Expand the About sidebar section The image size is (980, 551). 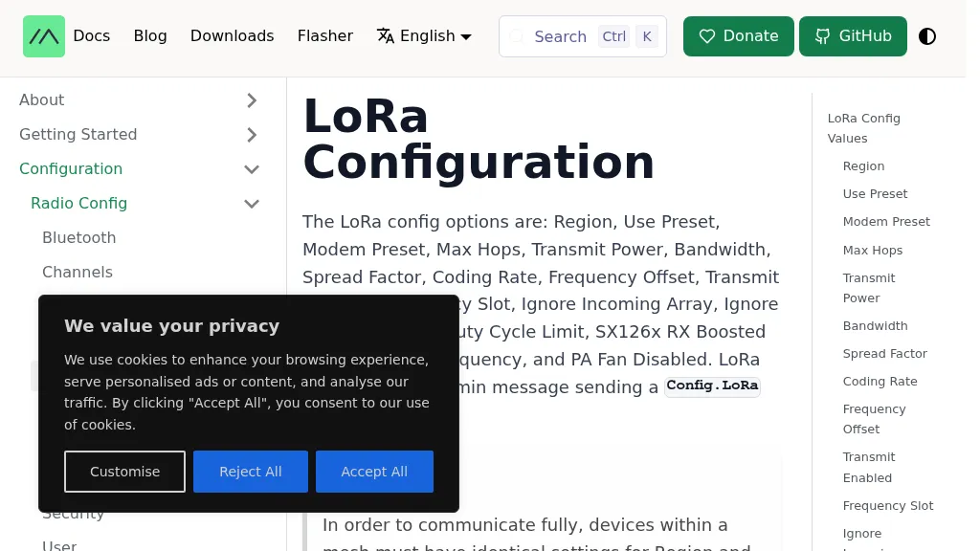click(x=252, y=99)
